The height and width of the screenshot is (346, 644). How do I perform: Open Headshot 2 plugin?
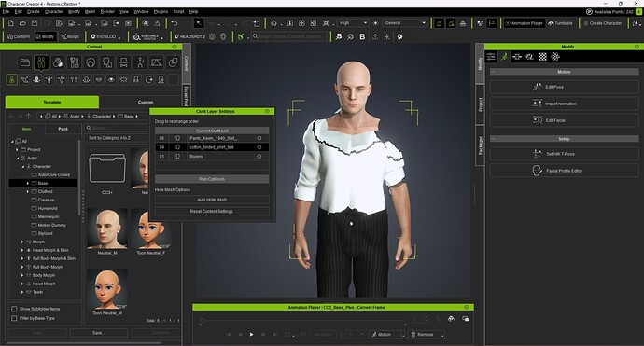[189, 36]
